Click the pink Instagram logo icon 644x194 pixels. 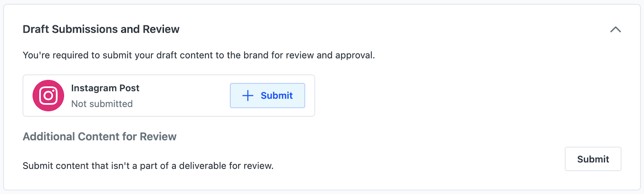pyautogui.click(x=48, y=95)
